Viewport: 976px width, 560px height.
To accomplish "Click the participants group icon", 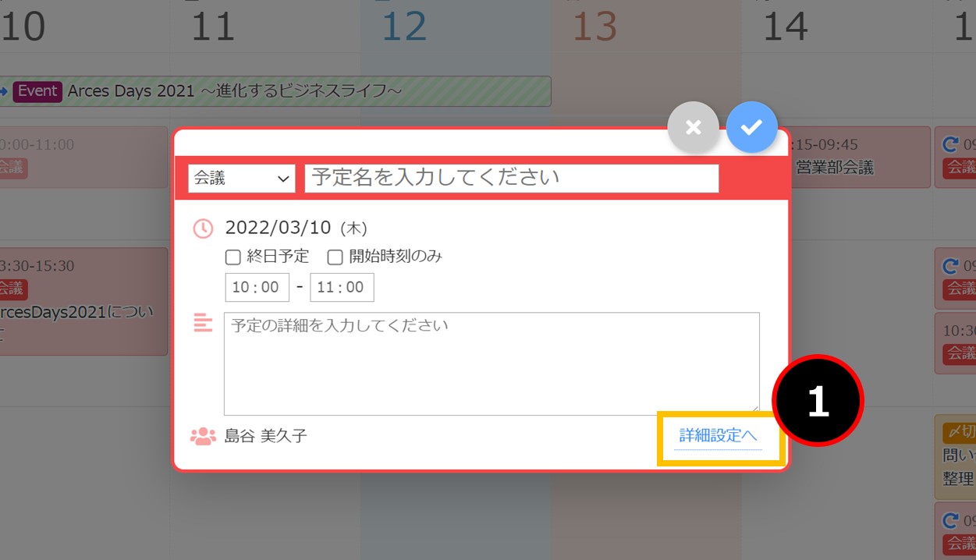I will [203, 436].
